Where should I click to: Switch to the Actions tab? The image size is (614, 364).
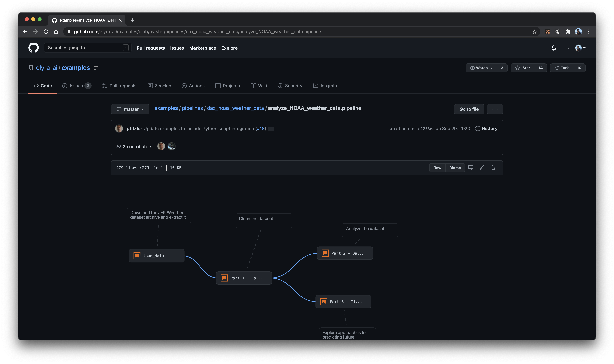pyautogui.click(x=193, y=86)
